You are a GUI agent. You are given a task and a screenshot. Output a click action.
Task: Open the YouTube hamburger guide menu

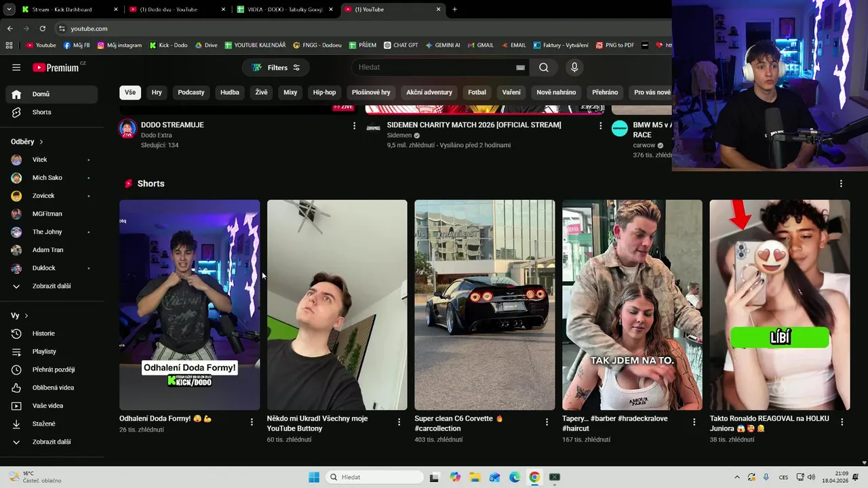(16, 67)
